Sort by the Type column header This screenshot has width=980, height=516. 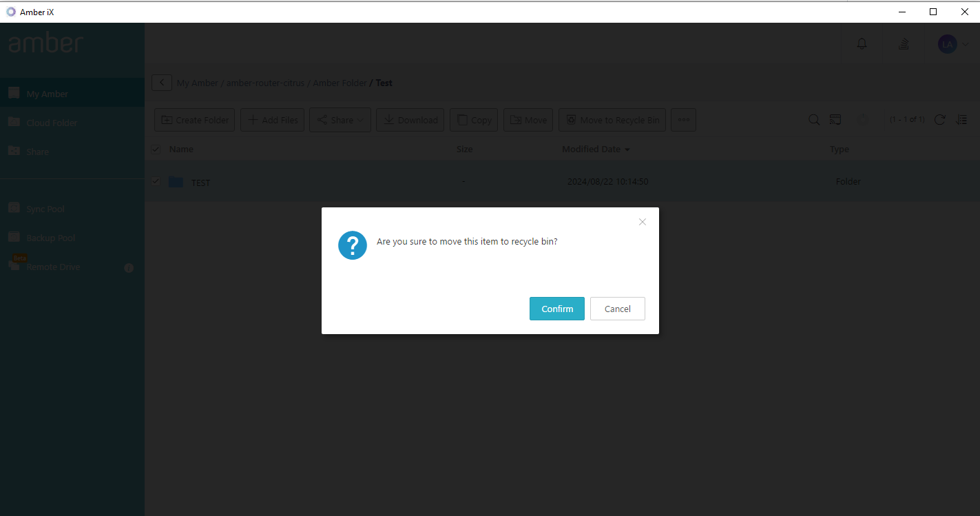[840, 149]
